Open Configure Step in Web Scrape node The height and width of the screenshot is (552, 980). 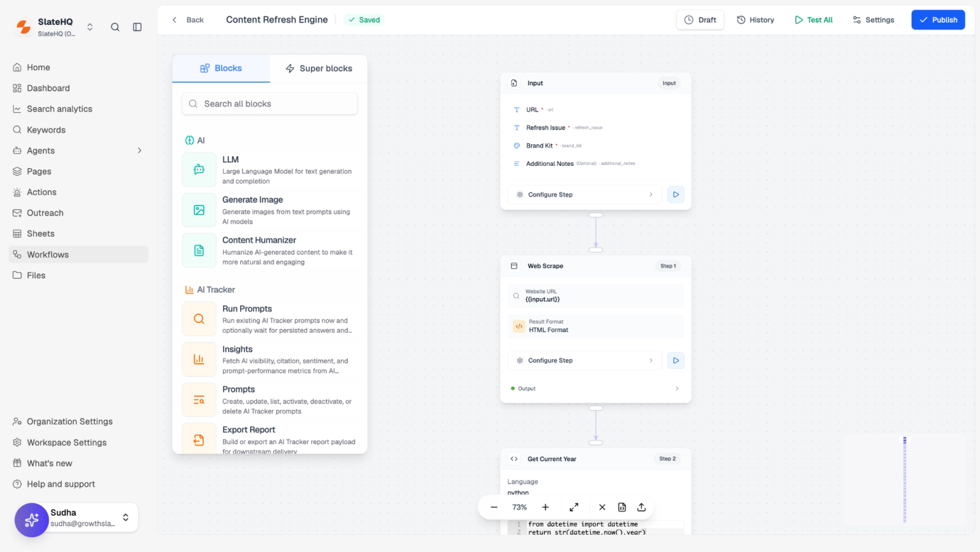click(584, 360)
